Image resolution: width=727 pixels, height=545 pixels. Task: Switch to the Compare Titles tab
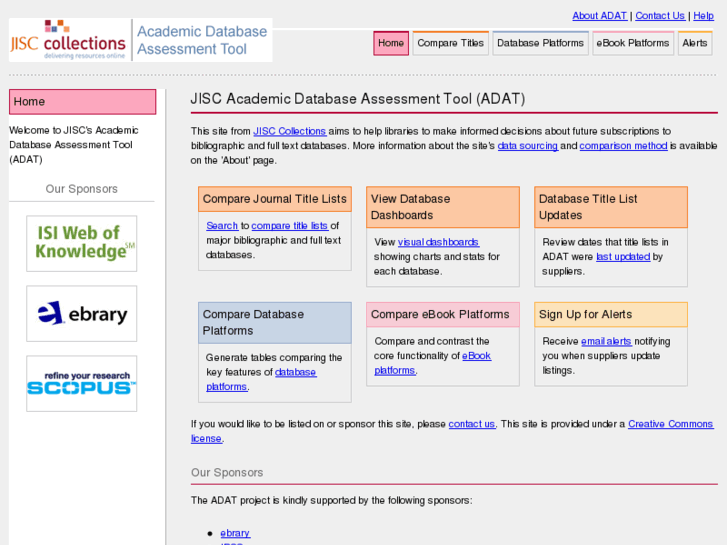pos(450,43)
